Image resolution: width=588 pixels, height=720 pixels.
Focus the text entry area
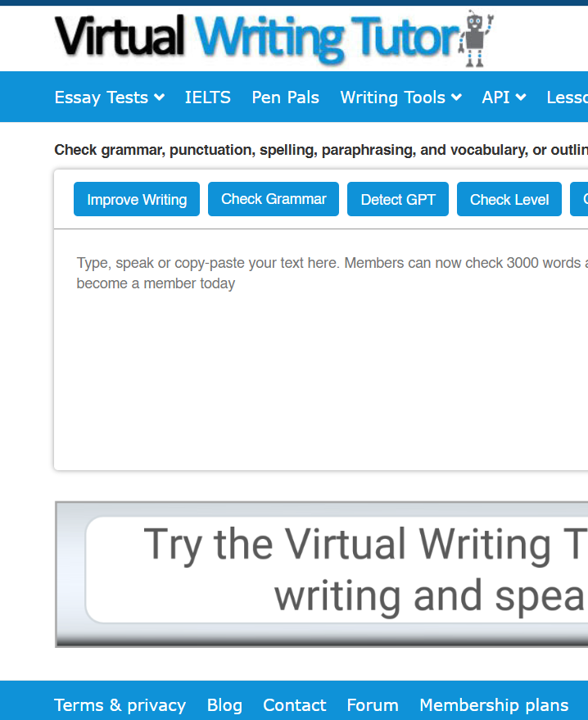coord(321,349)
